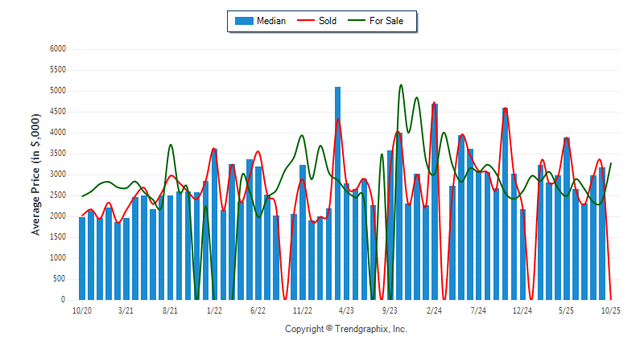Select the 6/22 x-axis date label

[258, 310]
